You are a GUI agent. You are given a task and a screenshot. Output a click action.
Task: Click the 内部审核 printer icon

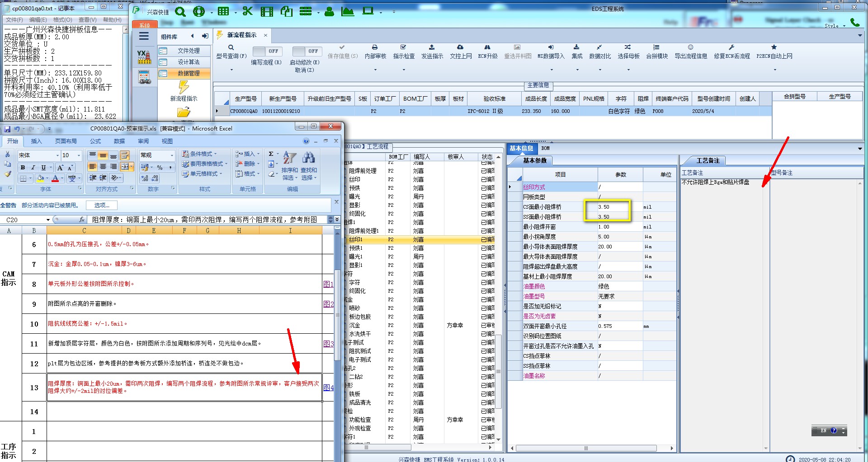375,47
